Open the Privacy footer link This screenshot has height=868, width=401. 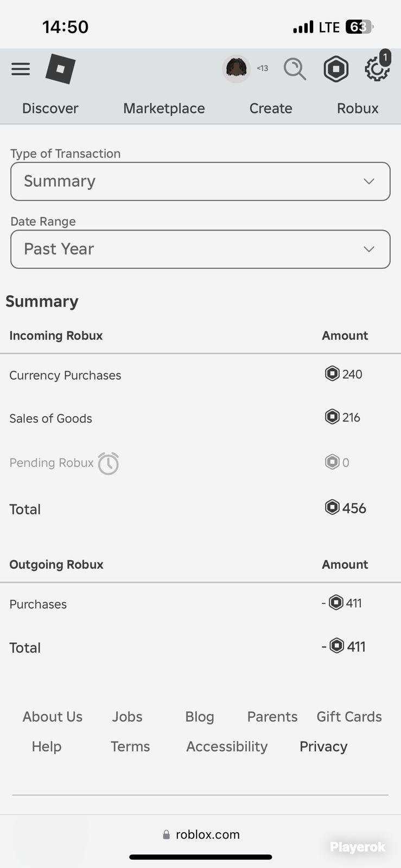pyautogui.click(x=323, y=746)
